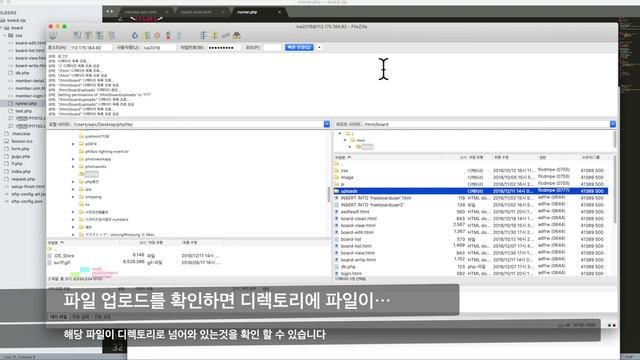Toggle the message log display icon
This screenshot has width=640, height=360.
[x=78, y=36]
